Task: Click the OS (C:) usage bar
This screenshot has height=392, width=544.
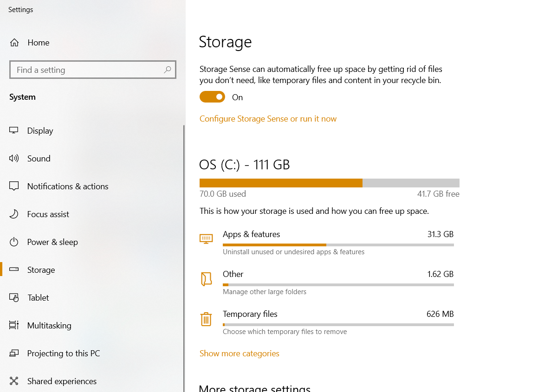Action: (x=329, y=183)
